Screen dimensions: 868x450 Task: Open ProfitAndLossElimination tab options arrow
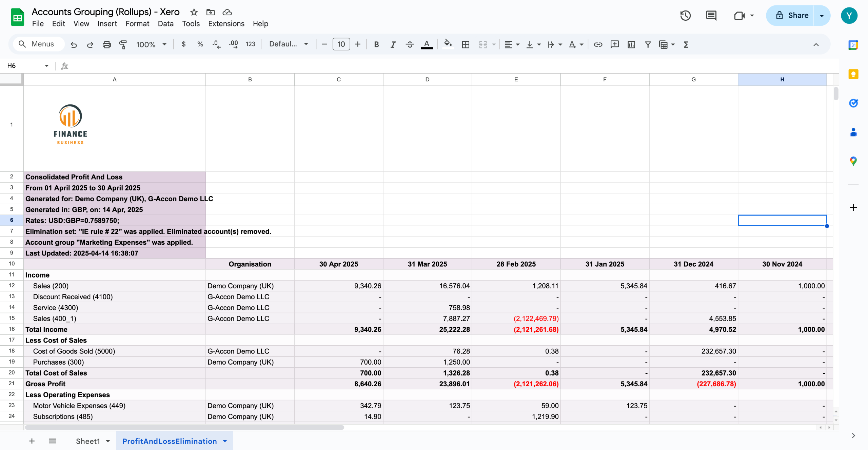click(225, 441)
